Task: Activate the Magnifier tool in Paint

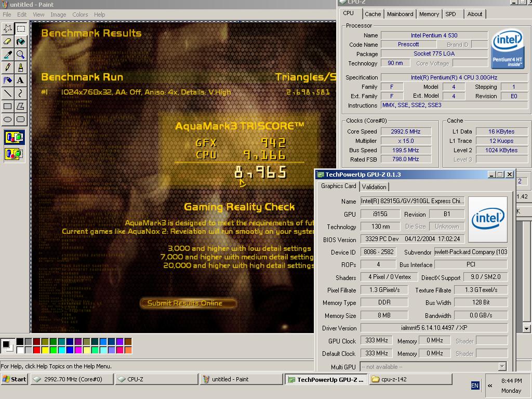Action: tap(21, 54)
